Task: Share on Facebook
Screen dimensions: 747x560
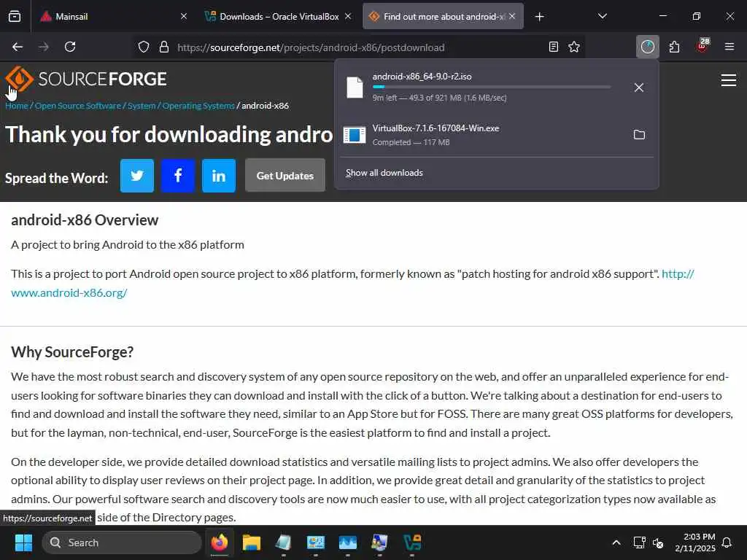Action: pyautogui.click(x=178, y=176)
